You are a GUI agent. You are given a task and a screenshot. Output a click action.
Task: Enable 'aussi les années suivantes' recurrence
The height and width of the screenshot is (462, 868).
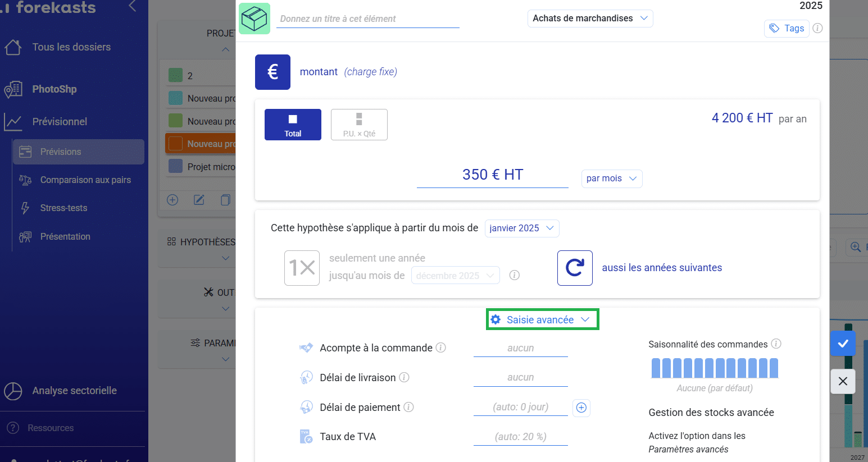(575, 268)
